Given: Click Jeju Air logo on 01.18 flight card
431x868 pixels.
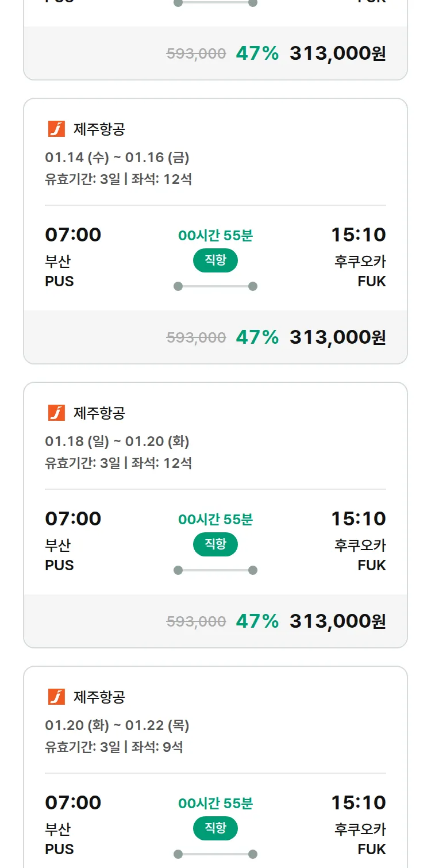Looking at the screenshot, I should [x=56, y=413].
